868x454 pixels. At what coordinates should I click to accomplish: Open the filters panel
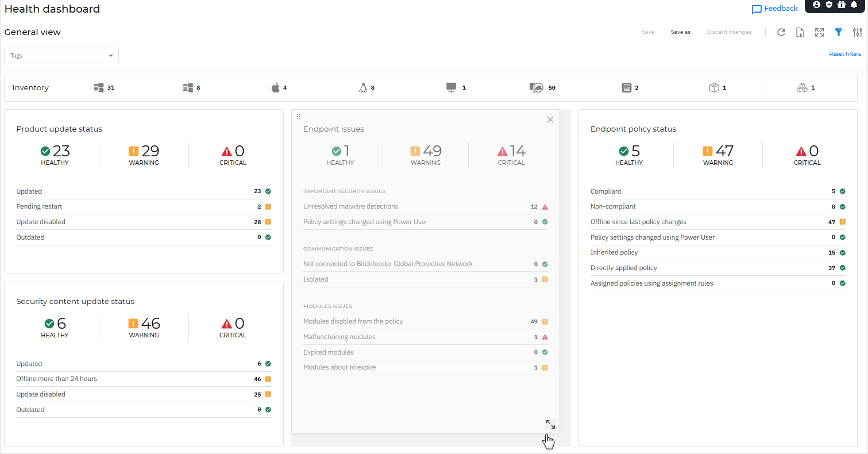pos(838,32)
